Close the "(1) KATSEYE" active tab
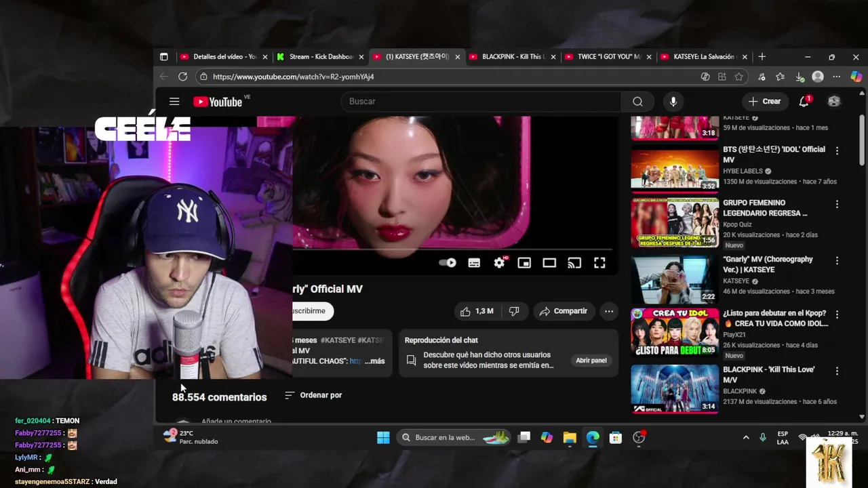The width and height of the screenshot is (868, 488). point(457,57)
